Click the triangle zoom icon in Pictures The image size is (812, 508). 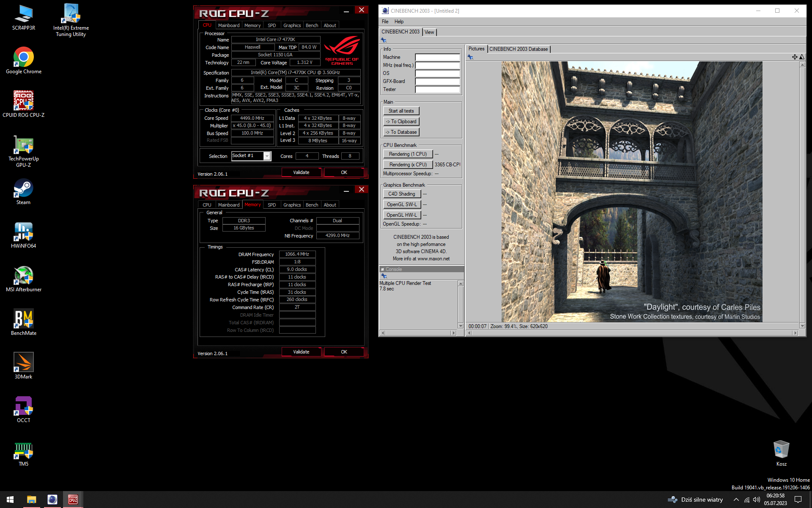pos(802,57)
